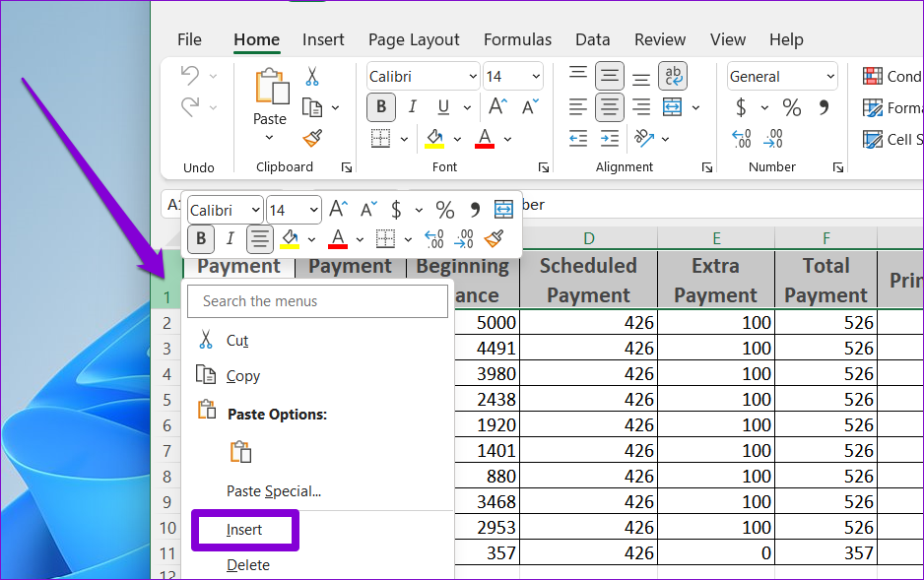The height and width of the screenshot is (580, 924).
Task: Apply Percent Style from ribbon Number group
Action: pyautogui.click(x=792, y=107)
